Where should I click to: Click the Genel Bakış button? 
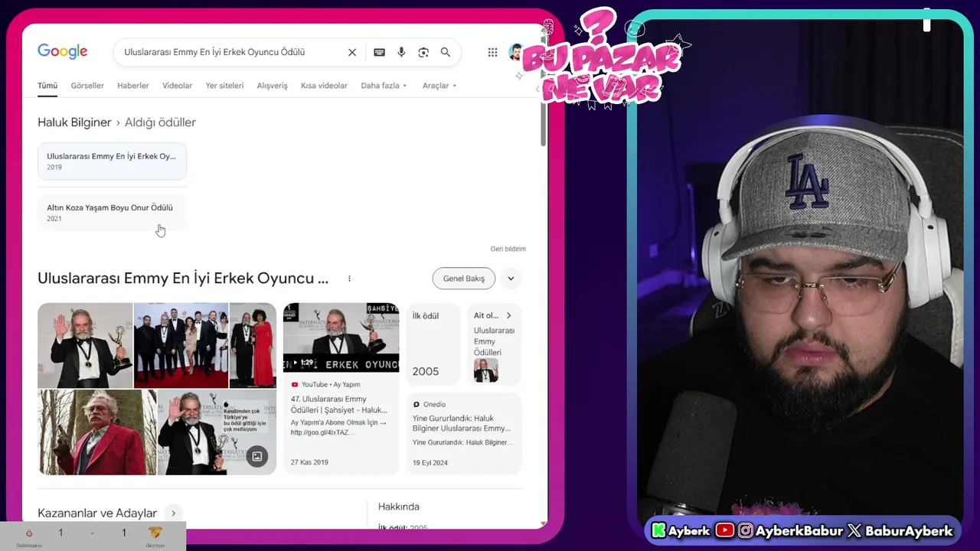click(x=464, y=279)
